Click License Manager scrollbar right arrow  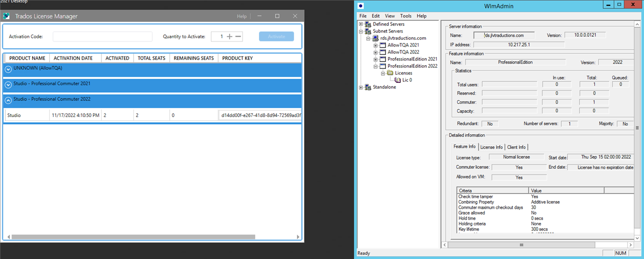(298, 237)
